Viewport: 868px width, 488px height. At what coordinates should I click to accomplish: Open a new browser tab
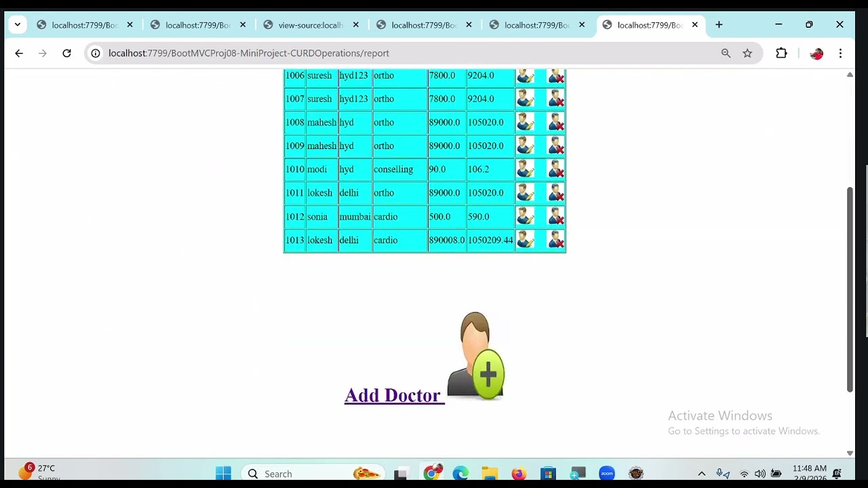[719, 25]
